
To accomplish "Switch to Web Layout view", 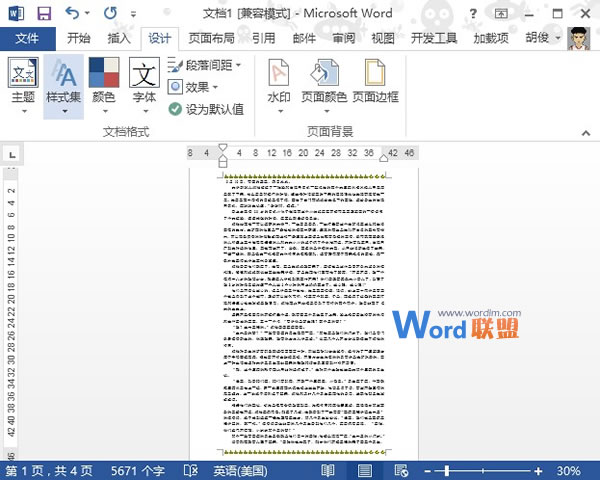I will 401,471.
